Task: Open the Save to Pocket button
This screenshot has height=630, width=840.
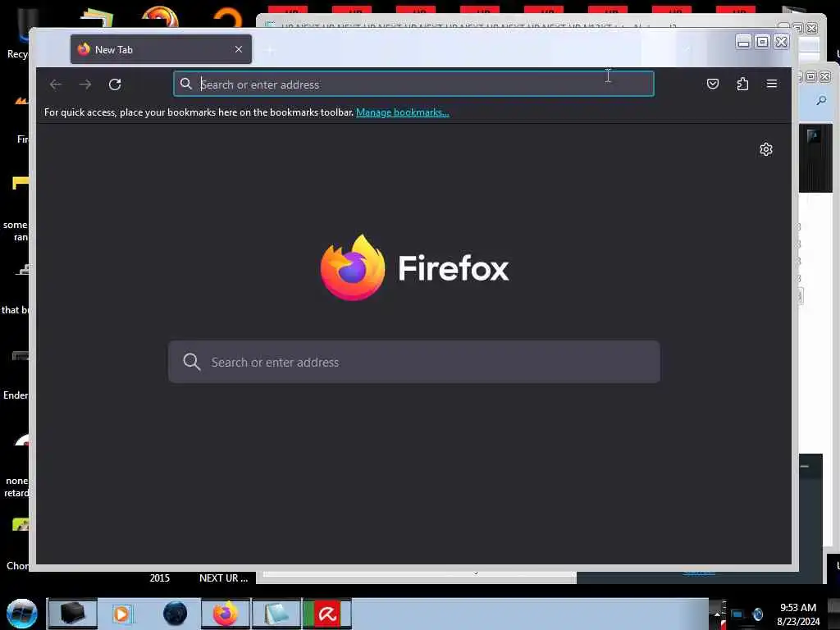Action: click(713, 84)
